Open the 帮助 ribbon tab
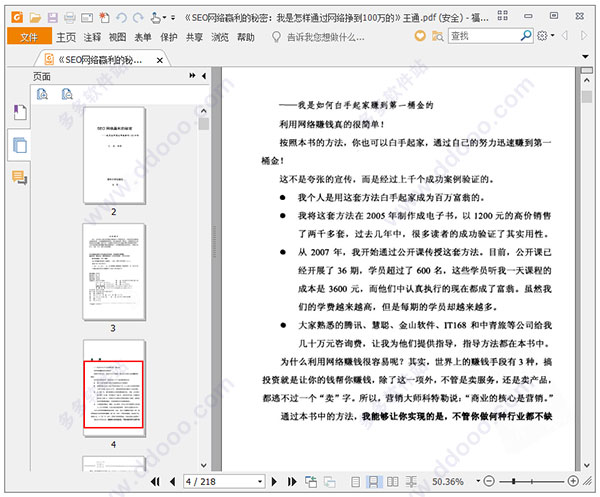The height and width of the screenshot is (497, 600). [246, 37]
